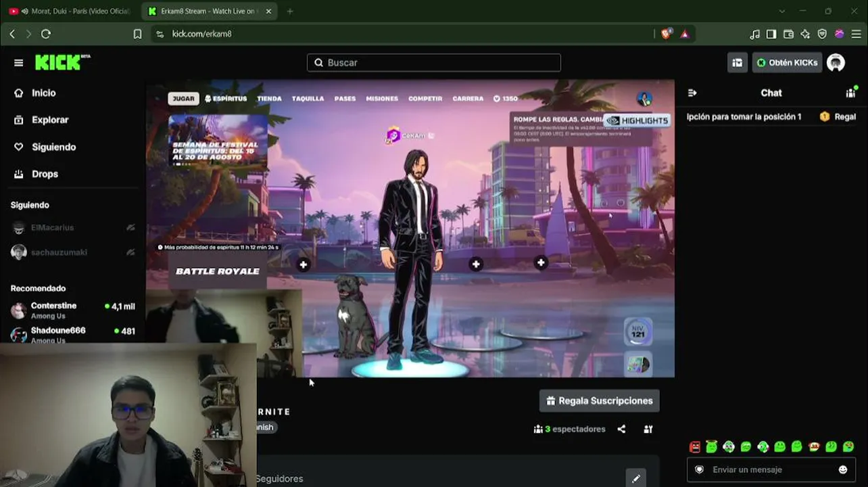Go back in browser history

point(12,34)
